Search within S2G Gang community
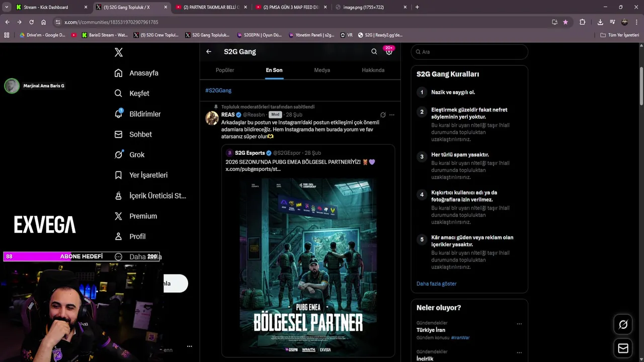The height and width of the screenshot is (362, 644). point(374,51)
